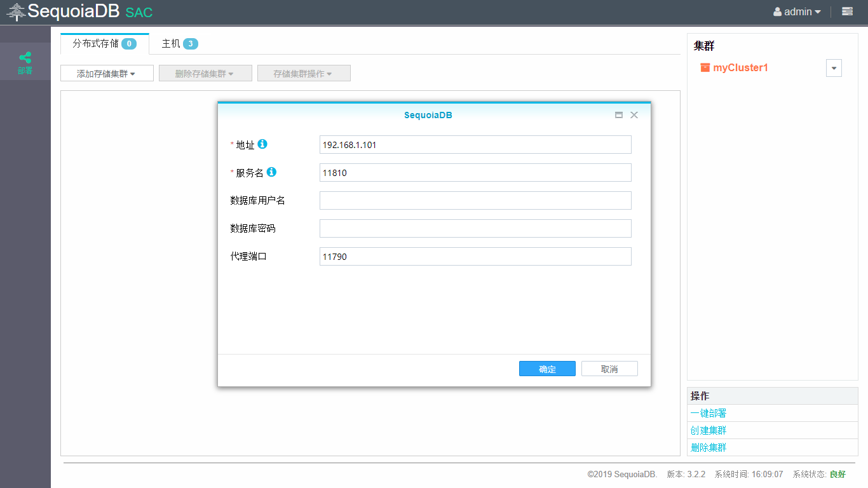Click info icon next to 服务名
The image size is (868, 488).
click(x=271, y=172)
